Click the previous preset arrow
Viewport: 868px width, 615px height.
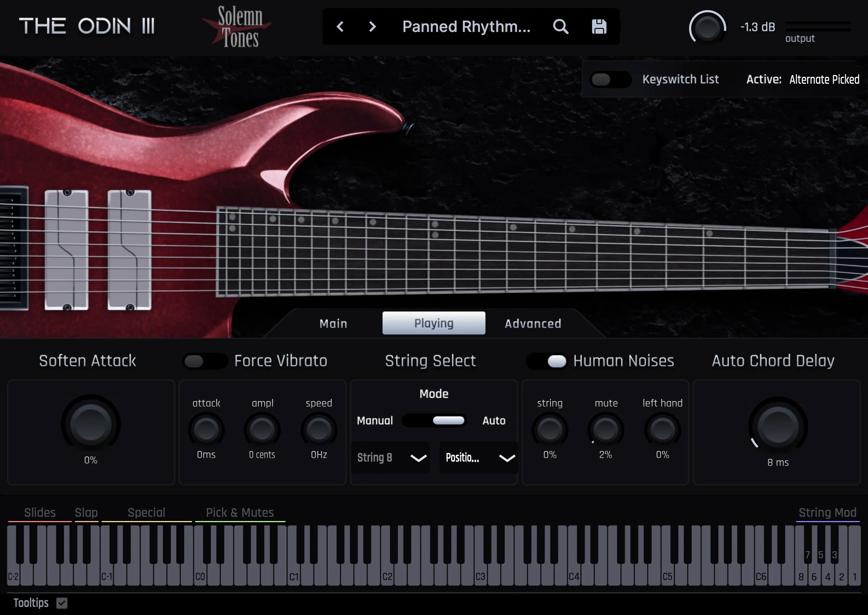340,27
